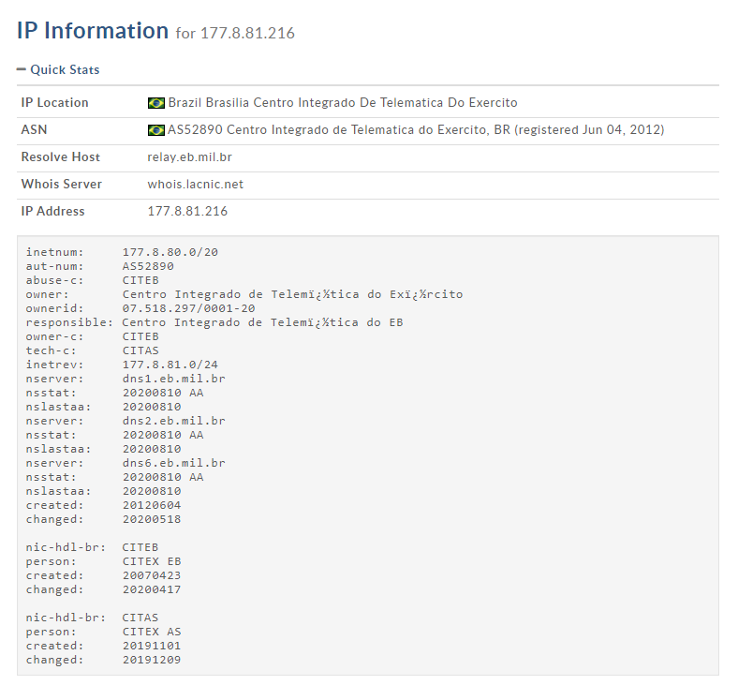
Task: Click the IP Information page heading
Action: [93, 31]
